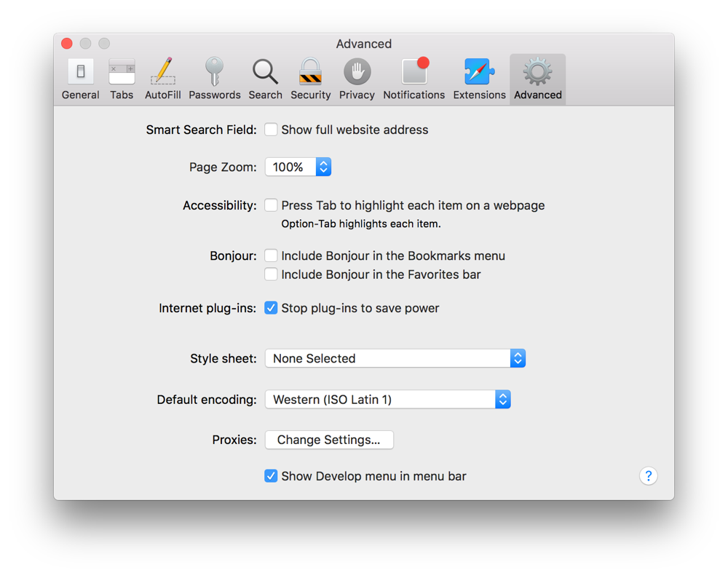Open the General preferences pane
The height and width of the screenshot is (578, 728).
point(81,79)
